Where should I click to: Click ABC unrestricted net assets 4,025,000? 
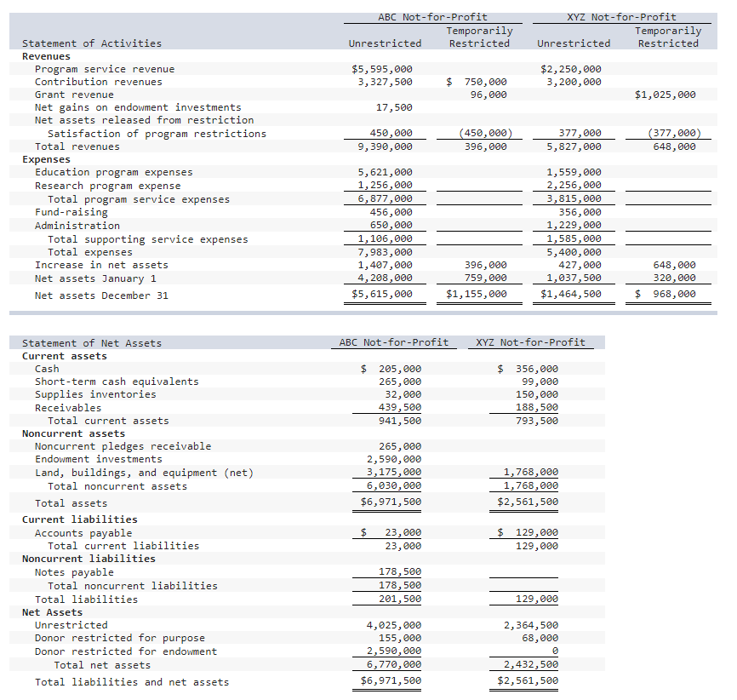[x=394, y=625]
